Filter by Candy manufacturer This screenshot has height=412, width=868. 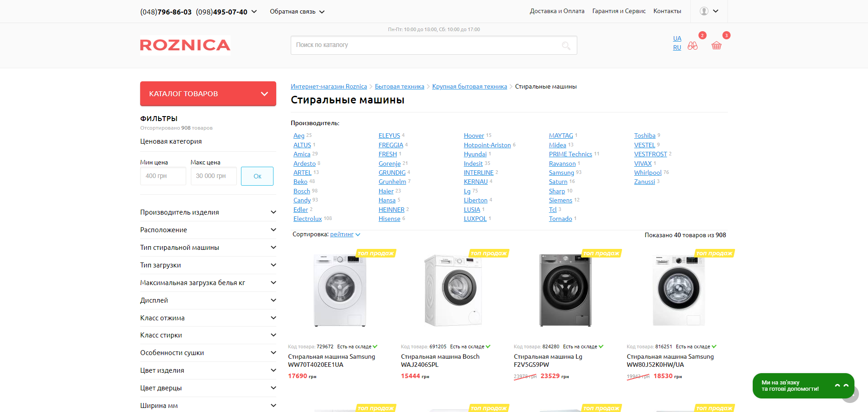click(302, 201)
